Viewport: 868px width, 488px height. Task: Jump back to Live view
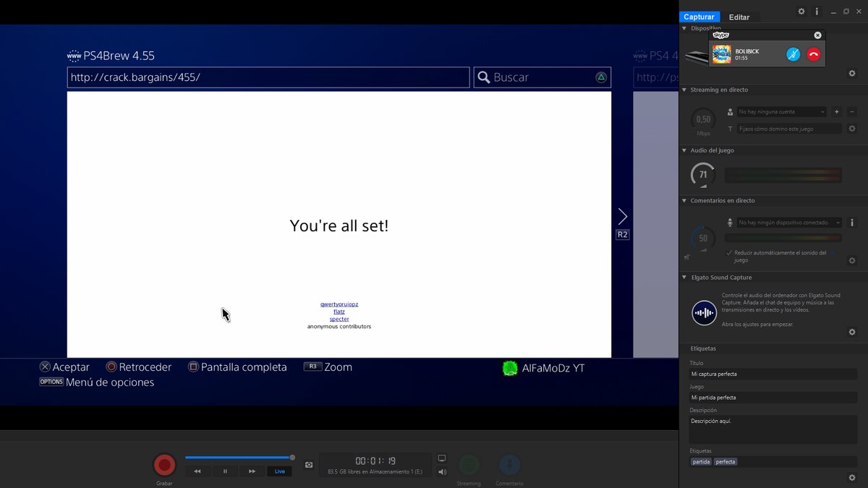(x=279, y=471)
